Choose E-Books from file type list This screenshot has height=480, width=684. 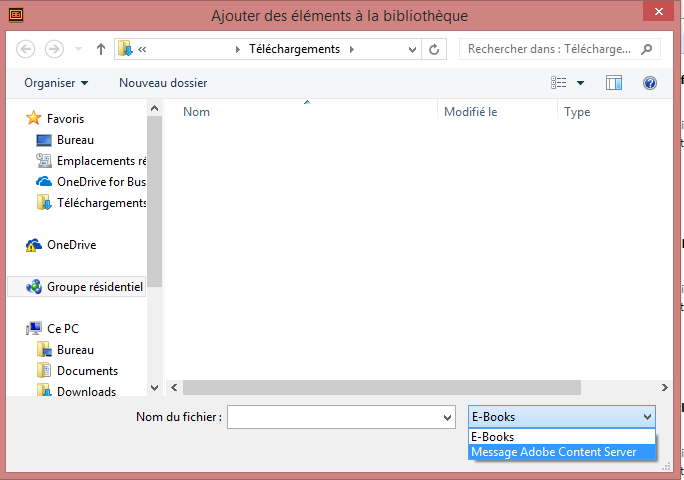pos(562,437)
